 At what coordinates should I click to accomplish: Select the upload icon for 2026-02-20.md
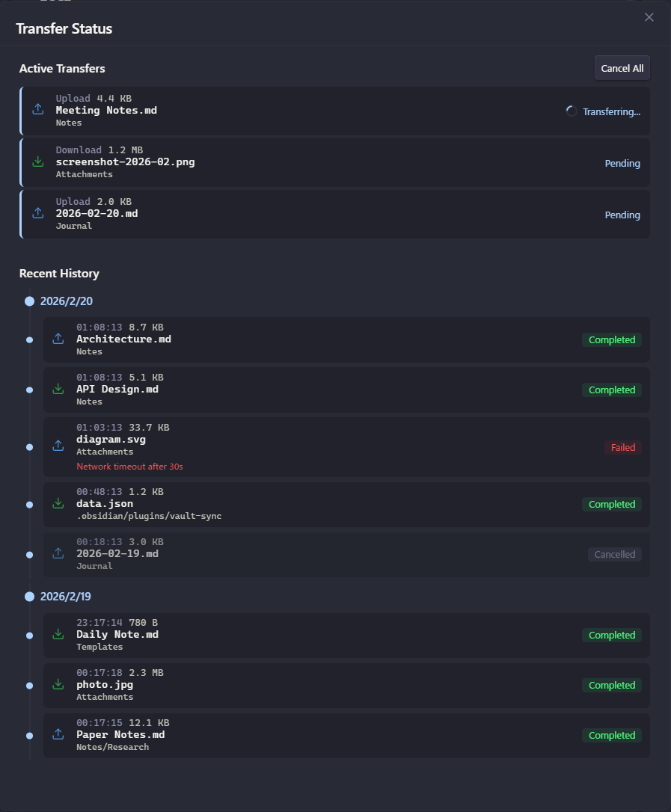tap(38, 213)
